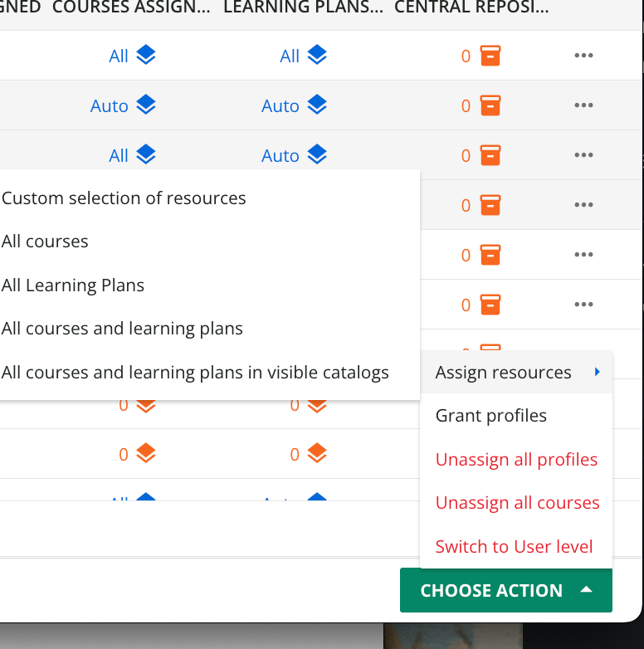Choose All courses from the submenu

click(46, 242)
